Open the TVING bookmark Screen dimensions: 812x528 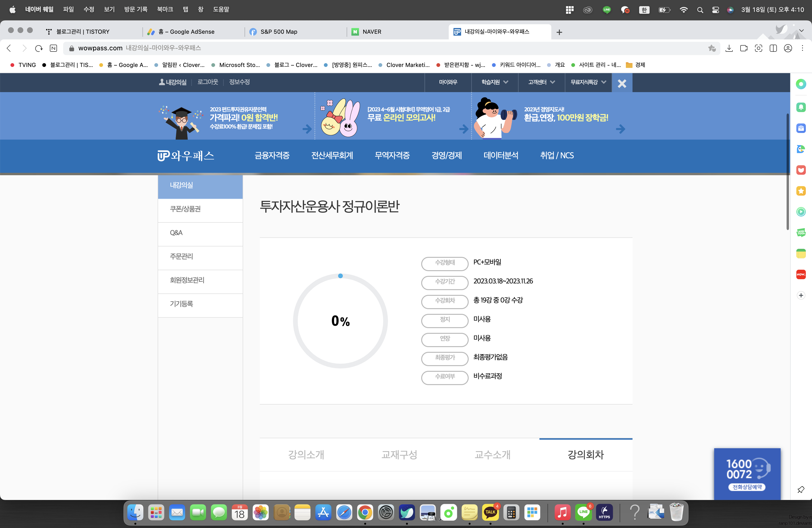coord(23,65)
